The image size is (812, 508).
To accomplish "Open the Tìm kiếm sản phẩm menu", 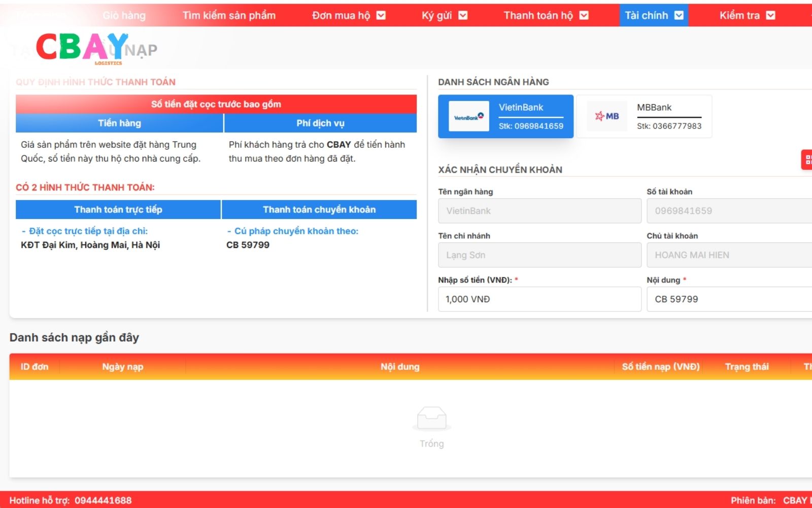I will click(x=229, y=15).
